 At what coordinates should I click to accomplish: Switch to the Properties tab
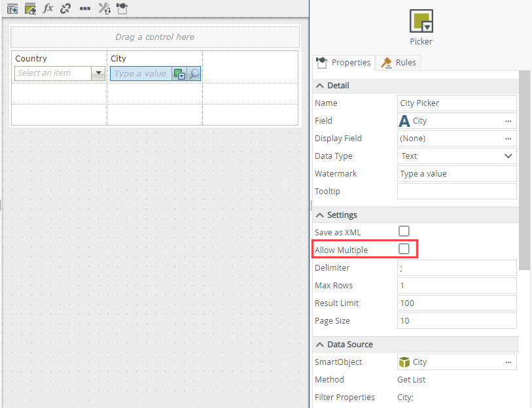coord(344,63)
